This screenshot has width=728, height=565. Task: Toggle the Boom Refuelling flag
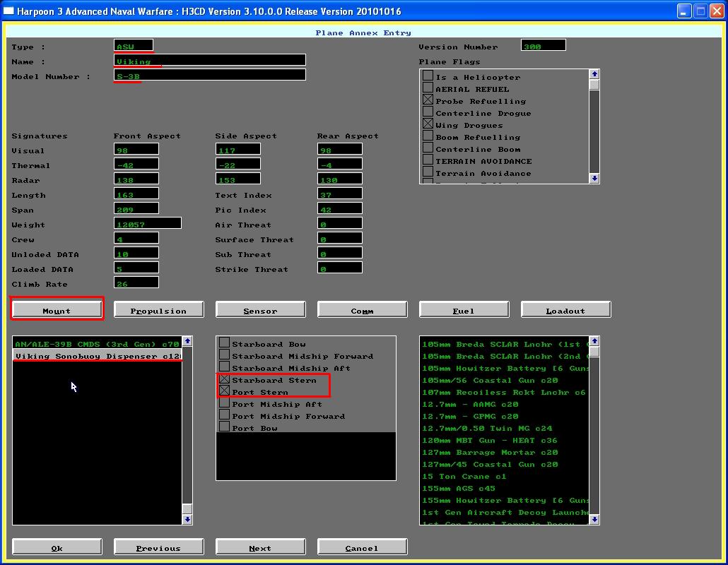click(x=428, y=136)
